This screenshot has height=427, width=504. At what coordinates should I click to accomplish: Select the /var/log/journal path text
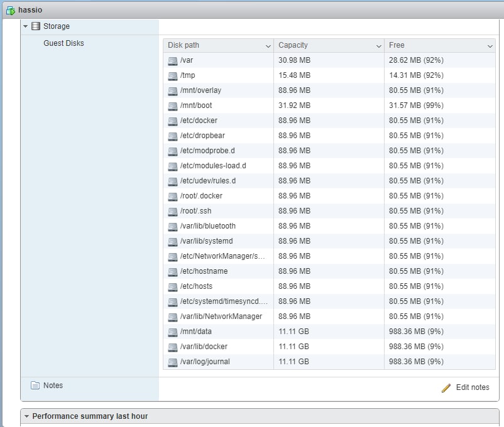pyautogui.click(x=205, y=362)
